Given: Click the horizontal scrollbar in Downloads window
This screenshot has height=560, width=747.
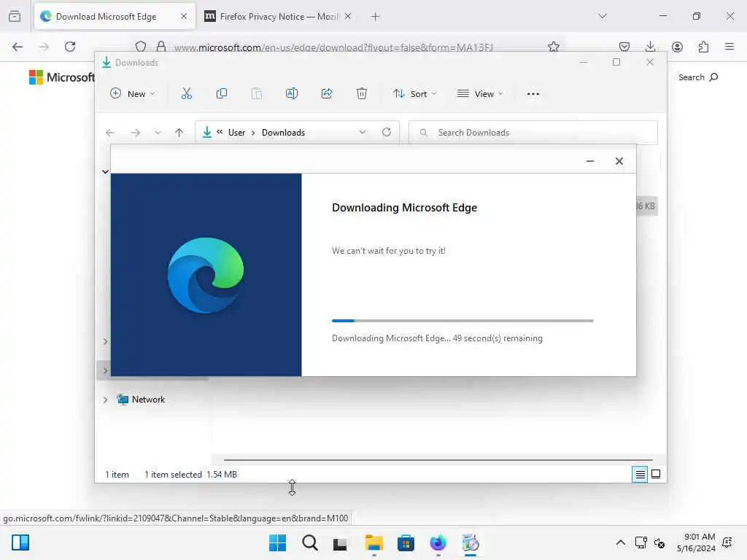Looking at the screenshot, I should (x=438, y=460).
